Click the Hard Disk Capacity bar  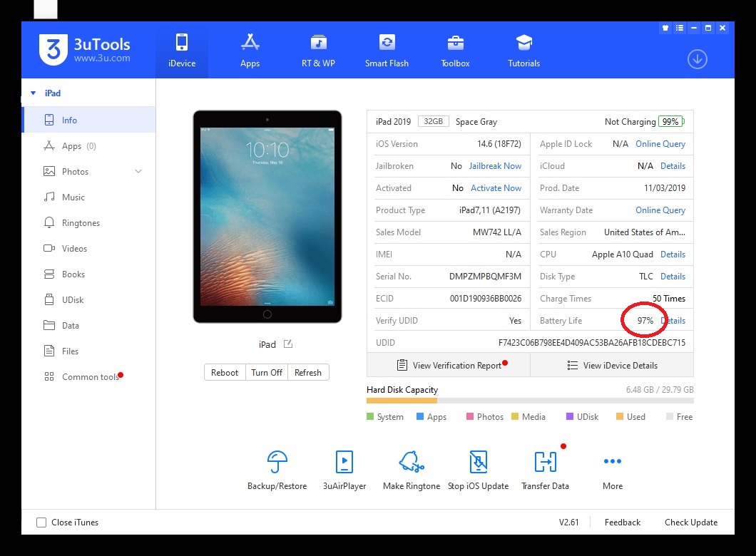click(530, 401)
